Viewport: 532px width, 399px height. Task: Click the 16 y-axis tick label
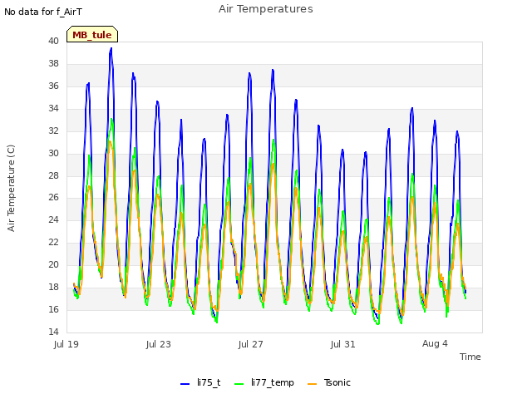pos(53,309)
